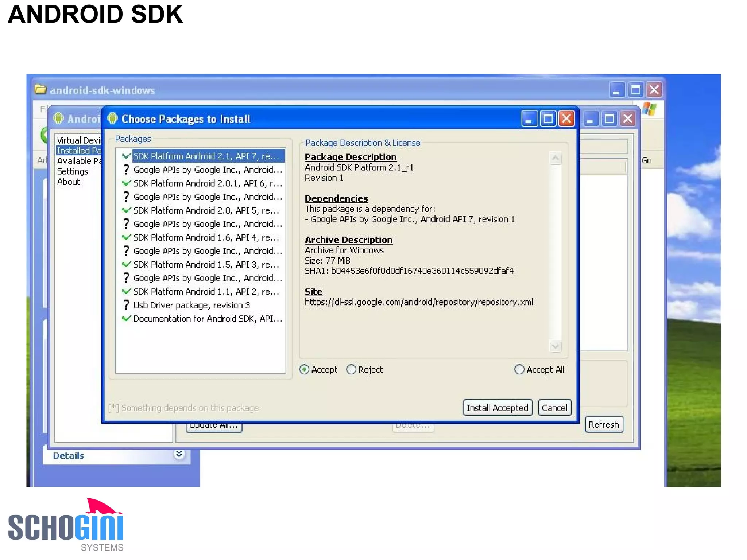Click the repository.xml site URL text
This screenshot has height=560, width=747.
(419, 302)
